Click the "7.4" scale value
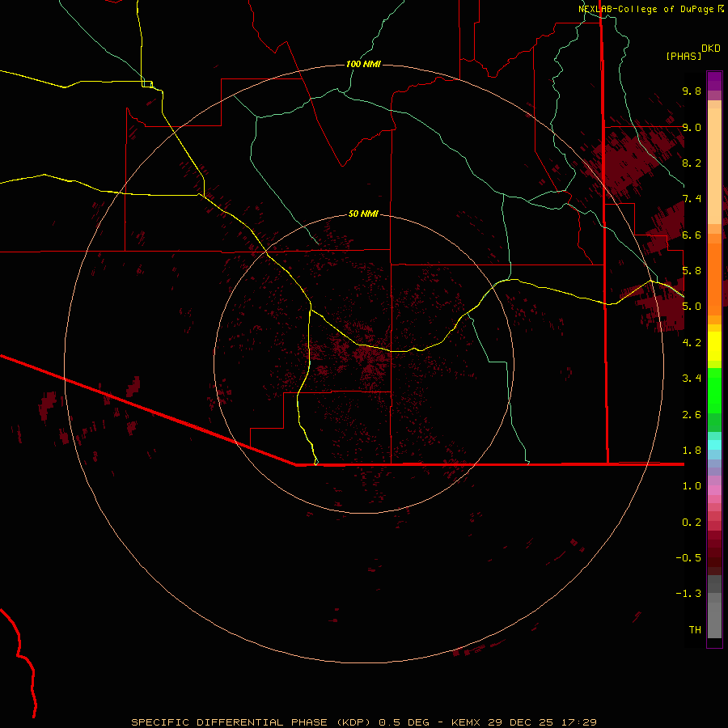Viewport: 728px width, 728px height. click(692, 199)
